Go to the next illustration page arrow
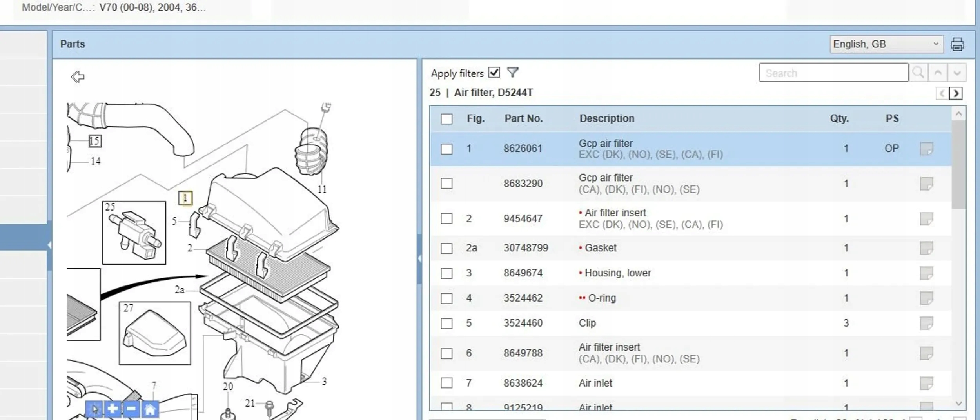Screen dimensions: 980x420 coord(956,93)
